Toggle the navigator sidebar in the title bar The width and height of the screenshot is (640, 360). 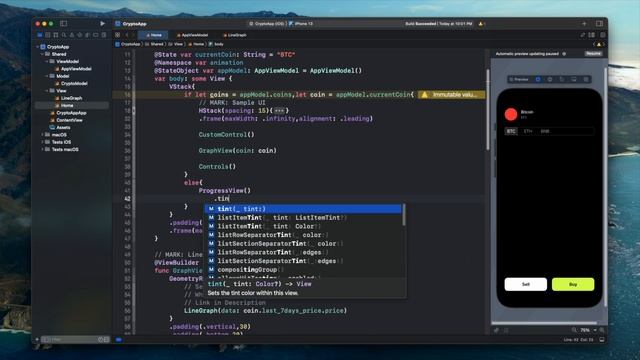(64, 24)
